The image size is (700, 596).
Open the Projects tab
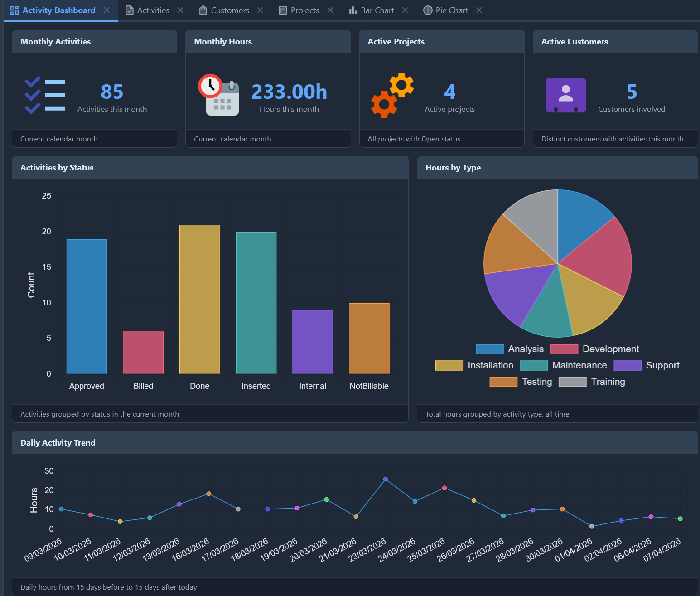(x=304, y=10)
